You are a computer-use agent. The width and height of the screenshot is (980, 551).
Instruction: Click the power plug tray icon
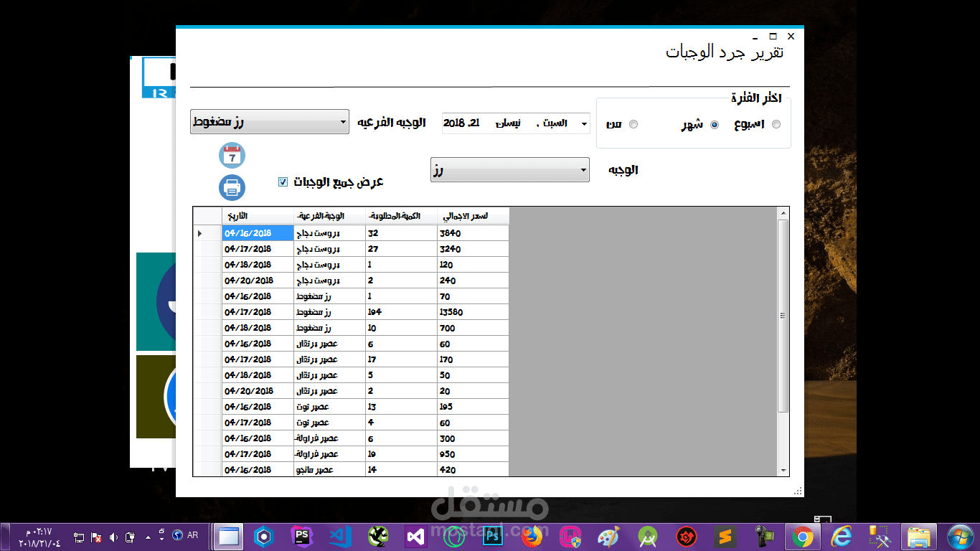coord(130,537)
